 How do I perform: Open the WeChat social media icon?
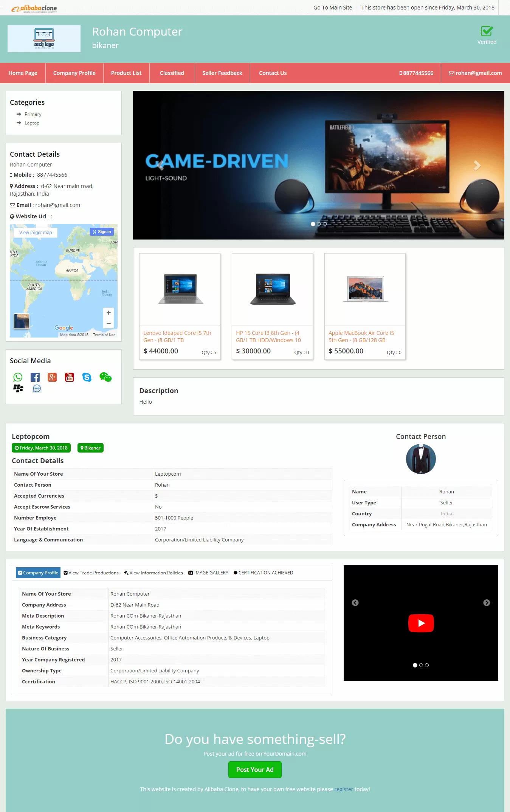105,377
